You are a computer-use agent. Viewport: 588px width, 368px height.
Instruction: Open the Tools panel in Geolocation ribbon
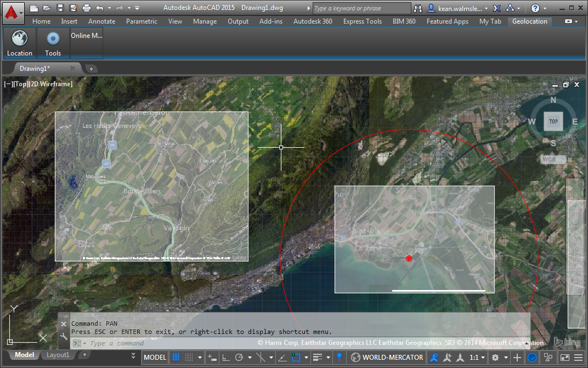[x=53, y=43]
